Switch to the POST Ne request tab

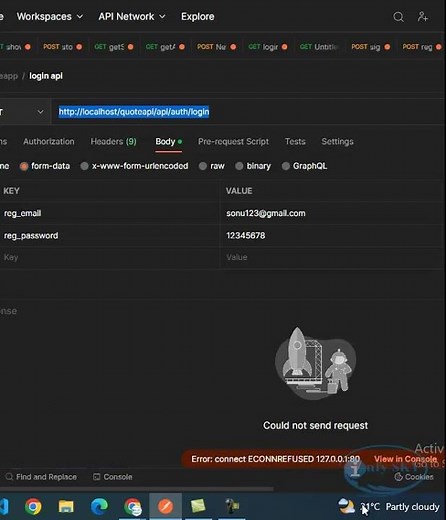click(x=216, y=47)
